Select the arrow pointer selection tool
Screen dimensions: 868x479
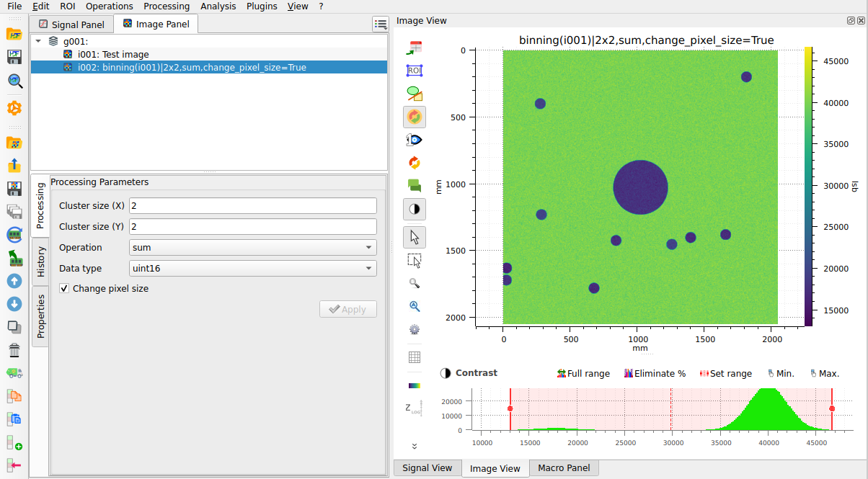(x=414, y=236)
